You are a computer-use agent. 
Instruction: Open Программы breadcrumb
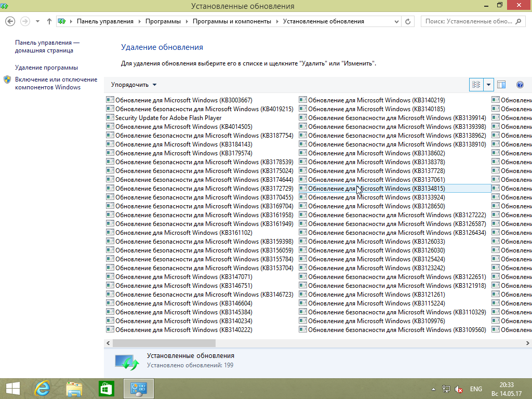point(163,21)
